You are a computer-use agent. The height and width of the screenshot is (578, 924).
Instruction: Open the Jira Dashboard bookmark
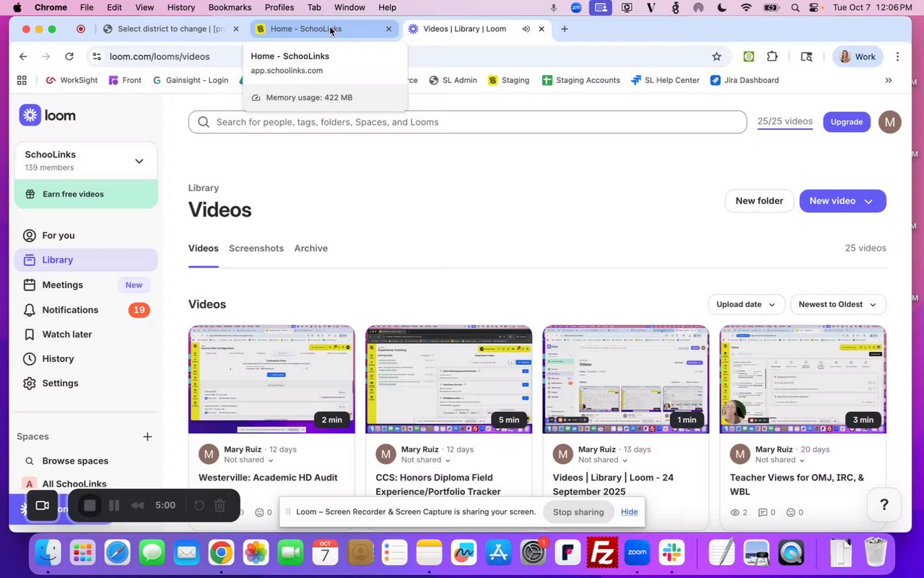tap(745, 80)
